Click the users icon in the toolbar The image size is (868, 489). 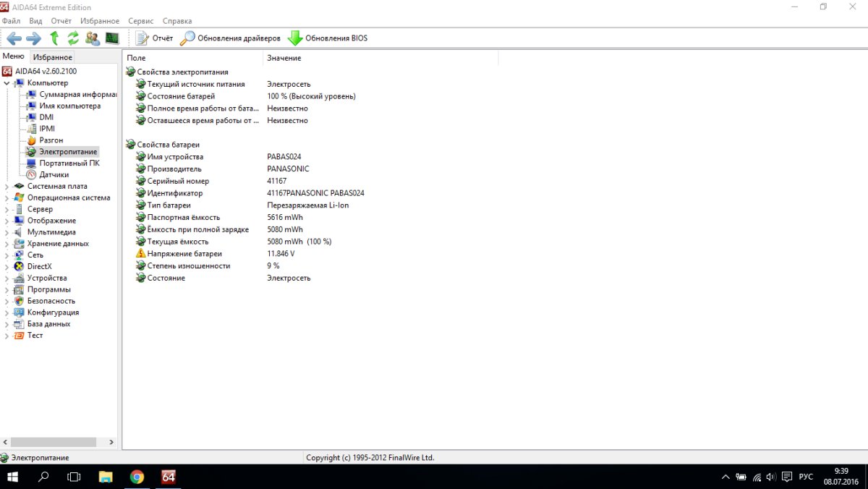pos(93,38)
